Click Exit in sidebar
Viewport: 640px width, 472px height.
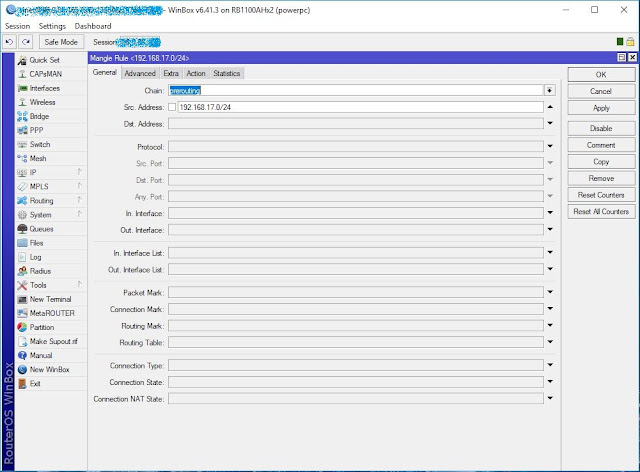point(51,384)
